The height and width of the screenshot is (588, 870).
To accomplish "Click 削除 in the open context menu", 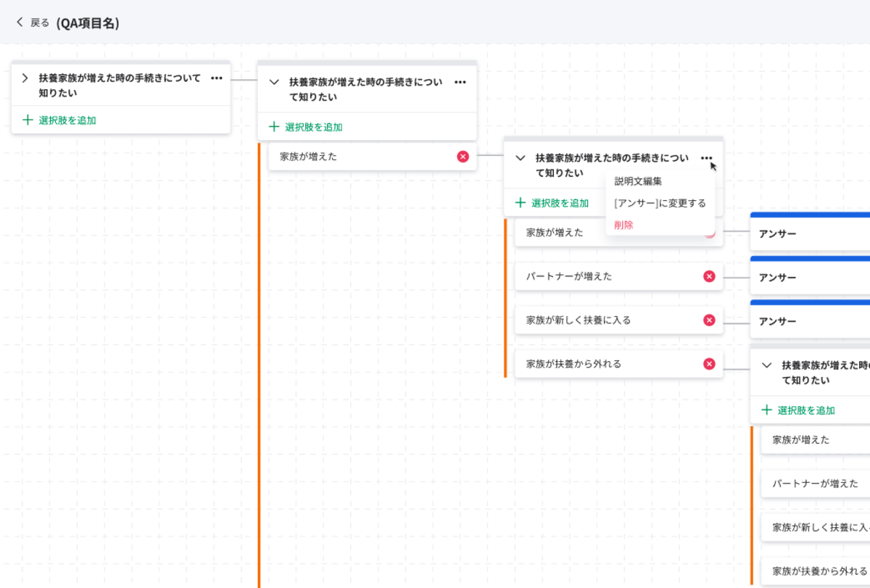I will coord(622,225).
